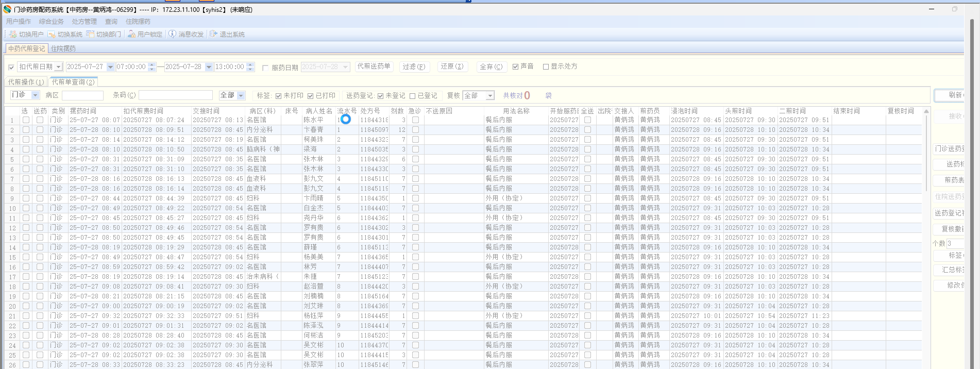This screenshot has height=369, width=980.
Task: Select patient name 卞雨晴
Action: click(313, 198)
